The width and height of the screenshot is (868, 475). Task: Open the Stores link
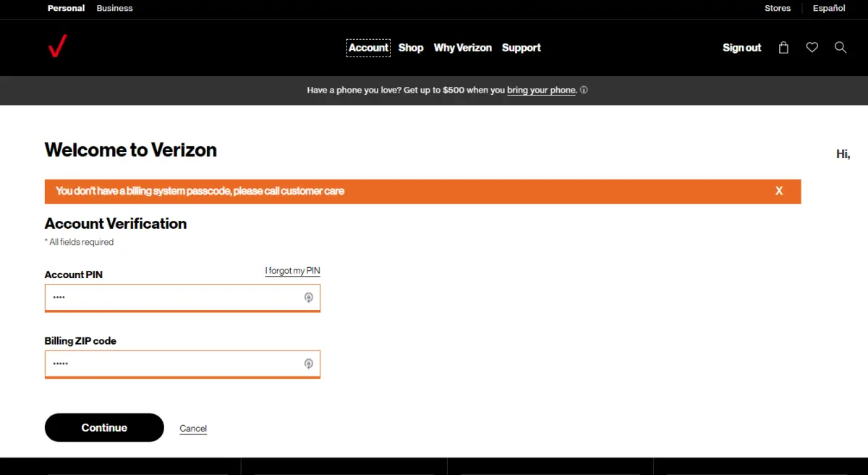(778, 9)
